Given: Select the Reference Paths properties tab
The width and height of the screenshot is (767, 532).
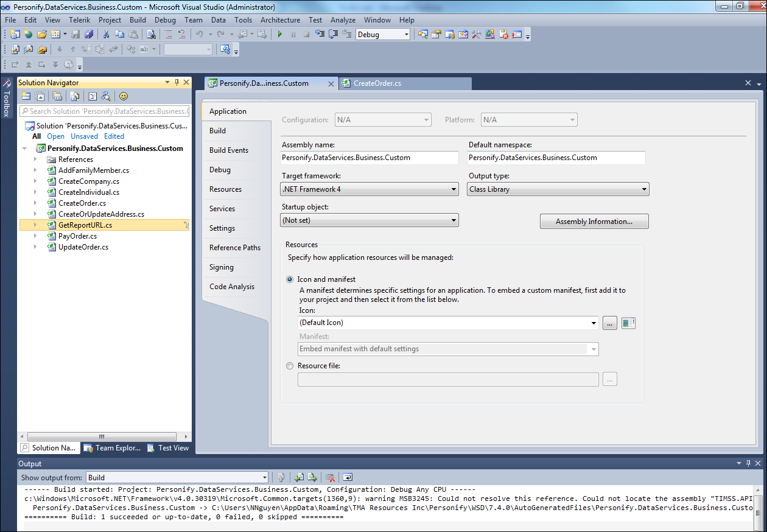Looking at the screenshot, I should pyautogui.click(x=235, y=248).
